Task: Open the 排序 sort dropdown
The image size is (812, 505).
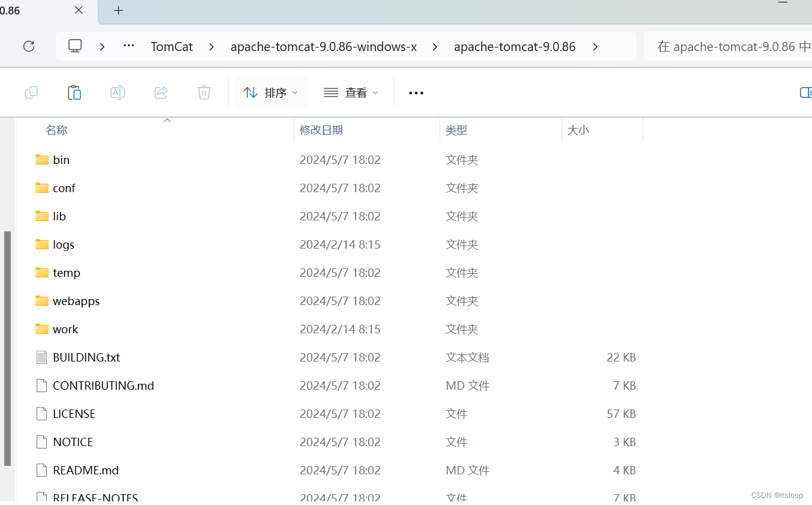Action: pyautogui.click(x=270, y=92)
